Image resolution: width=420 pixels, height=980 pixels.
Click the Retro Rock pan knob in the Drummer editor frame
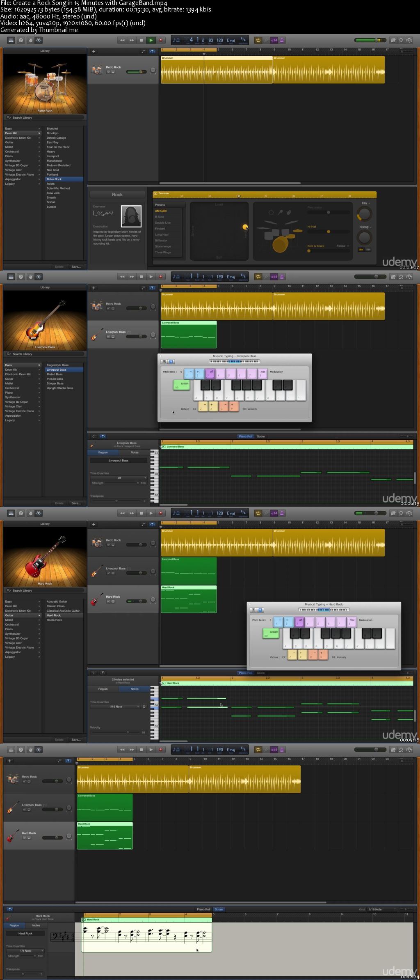coord(153,71)
